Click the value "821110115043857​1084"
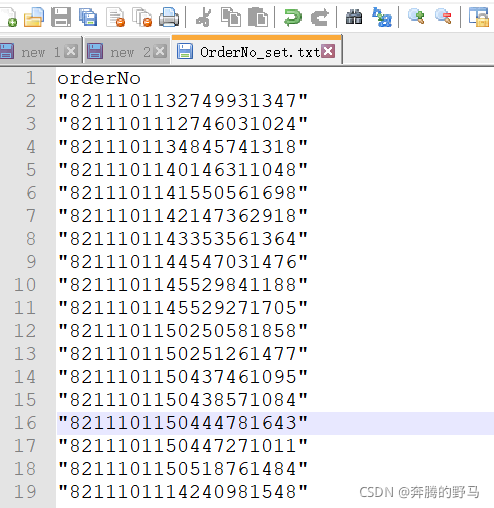494x508 pixels. click(x=183, y=400)
